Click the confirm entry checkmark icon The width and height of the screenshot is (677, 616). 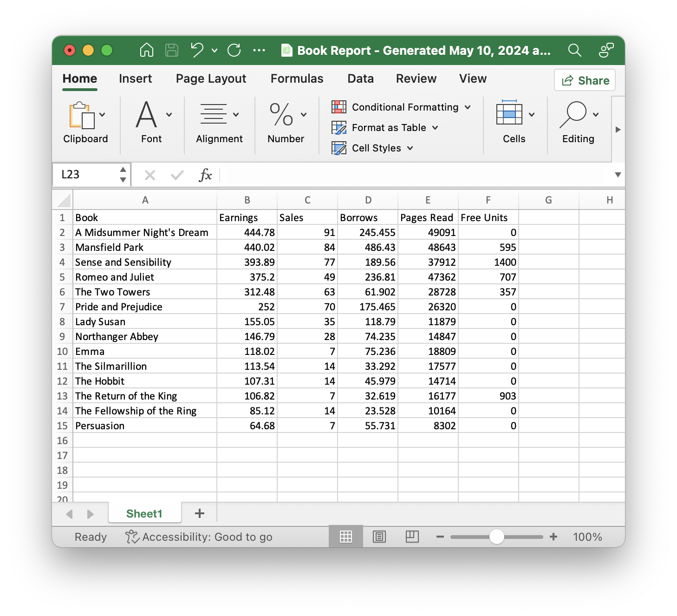point(177,175)
